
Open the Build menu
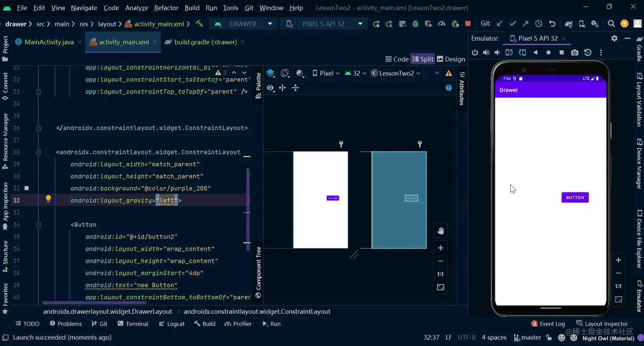[192, 8]
